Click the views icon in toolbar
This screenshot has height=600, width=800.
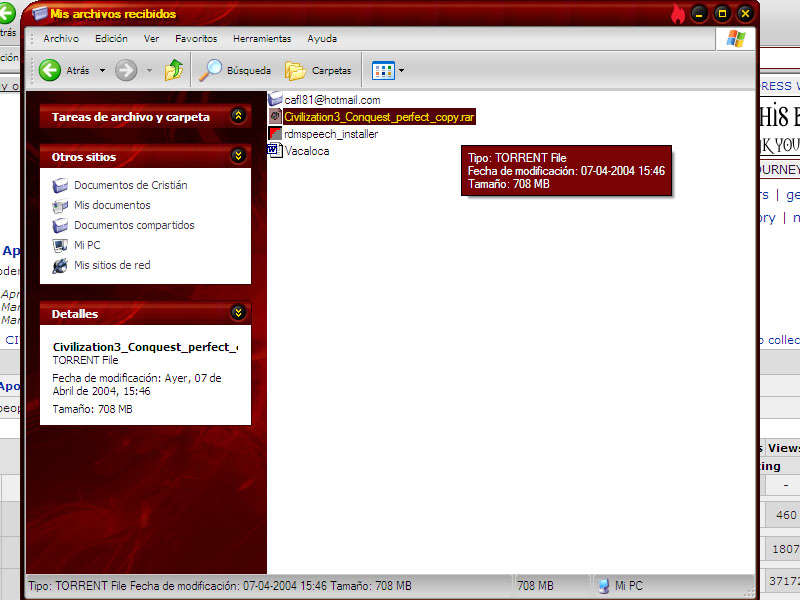click(383, 70)
